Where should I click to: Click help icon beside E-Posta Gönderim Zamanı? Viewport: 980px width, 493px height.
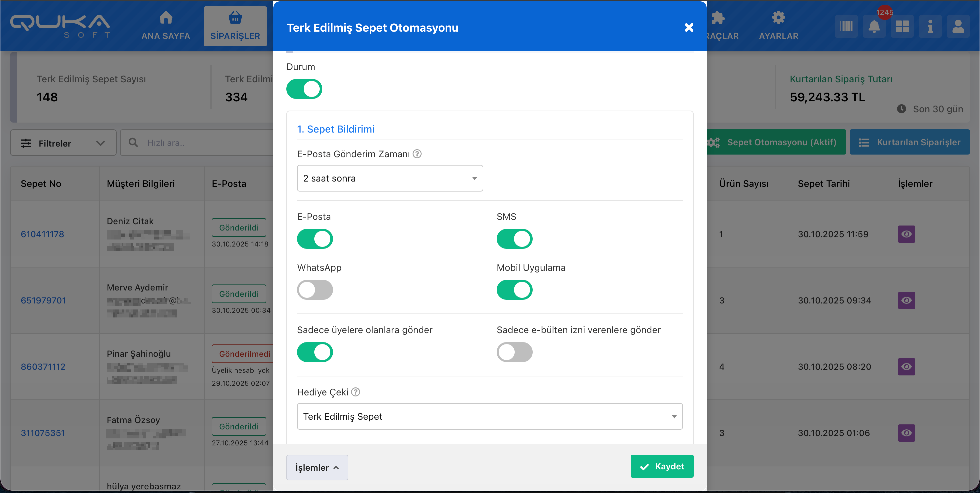click(x=417, y=154)
